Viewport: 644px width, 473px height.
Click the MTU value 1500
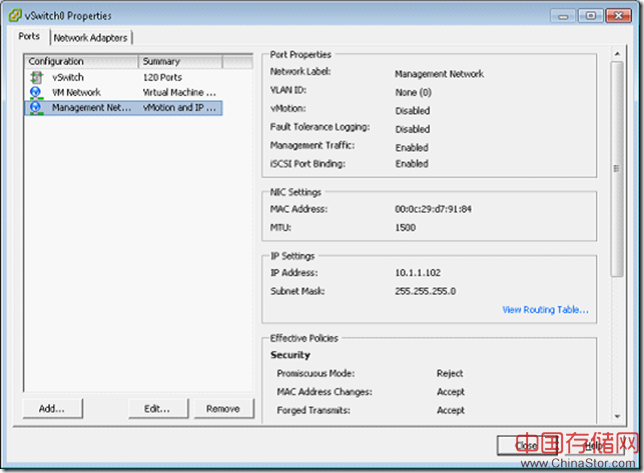[405, 227]
